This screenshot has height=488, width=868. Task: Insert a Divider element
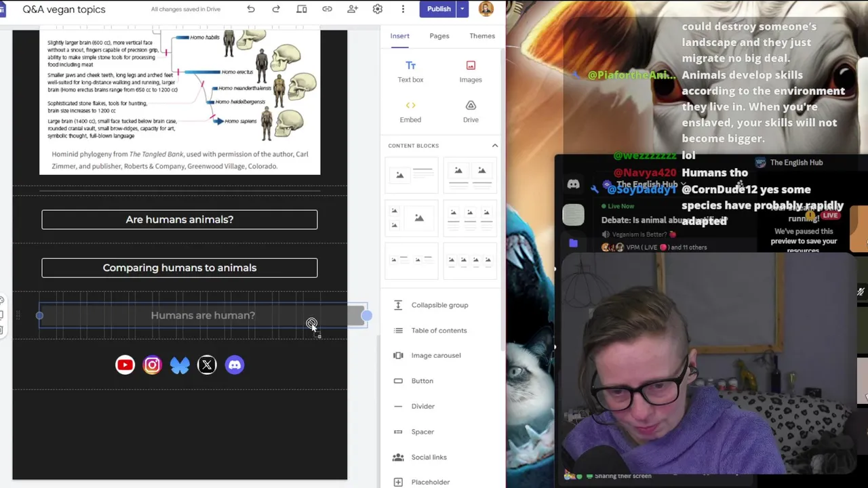(x=422, y=406)
